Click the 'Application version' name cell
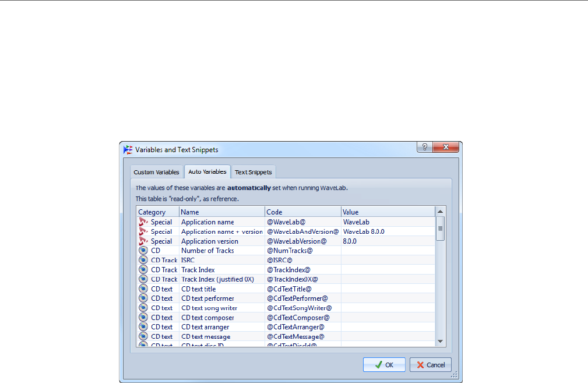This screenshot has height=383, width=588. (x=222, y=241)
